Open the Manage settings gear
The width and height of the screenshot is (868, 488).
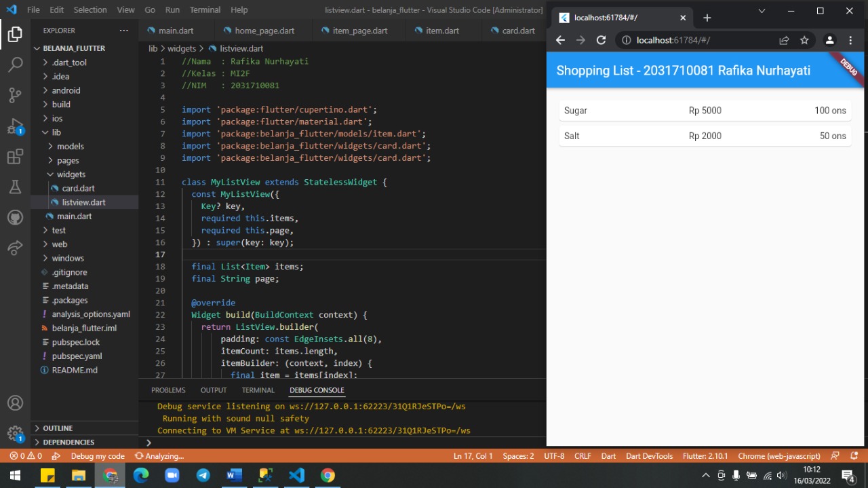(x=15, y=433)
